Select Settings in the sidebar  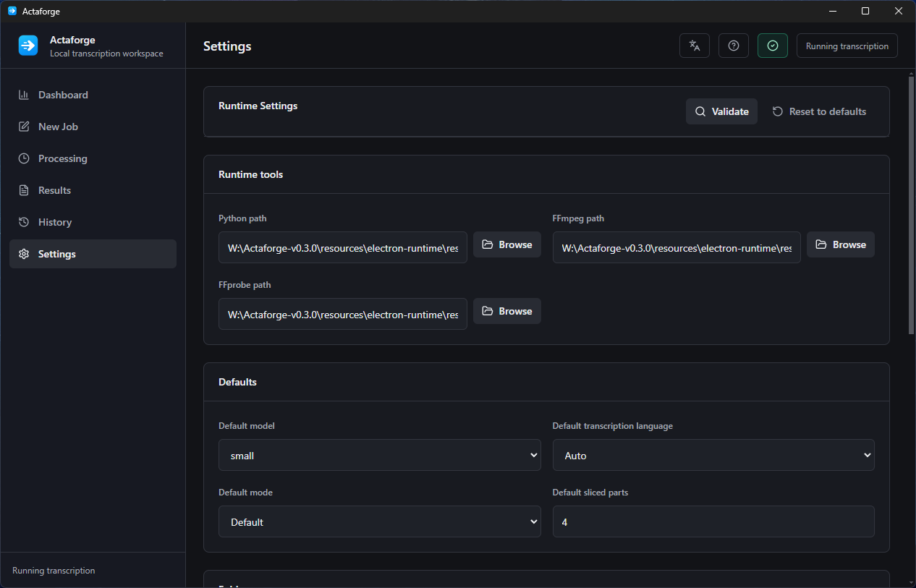click(x=93, y=254)
